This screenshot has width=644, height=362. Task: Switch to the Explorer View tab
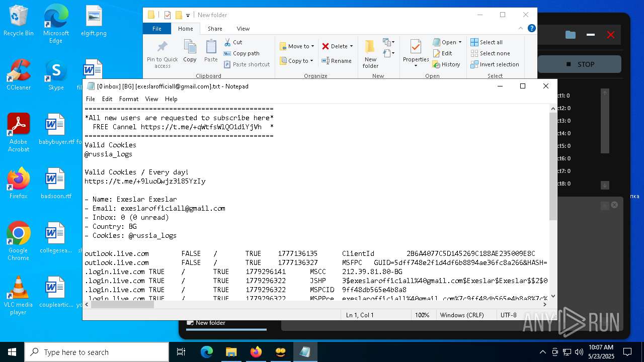pos(243,29)
